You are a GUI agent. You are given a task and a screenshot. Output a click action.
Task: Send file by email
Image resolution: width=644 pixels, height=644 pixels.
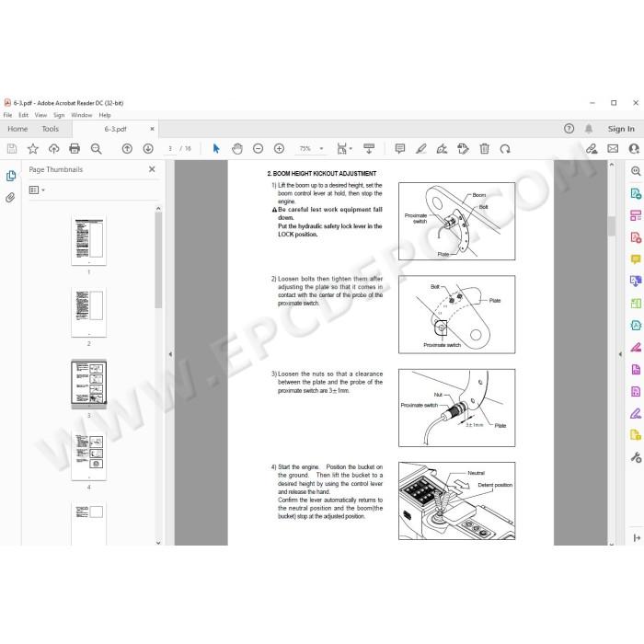(613, 149)
